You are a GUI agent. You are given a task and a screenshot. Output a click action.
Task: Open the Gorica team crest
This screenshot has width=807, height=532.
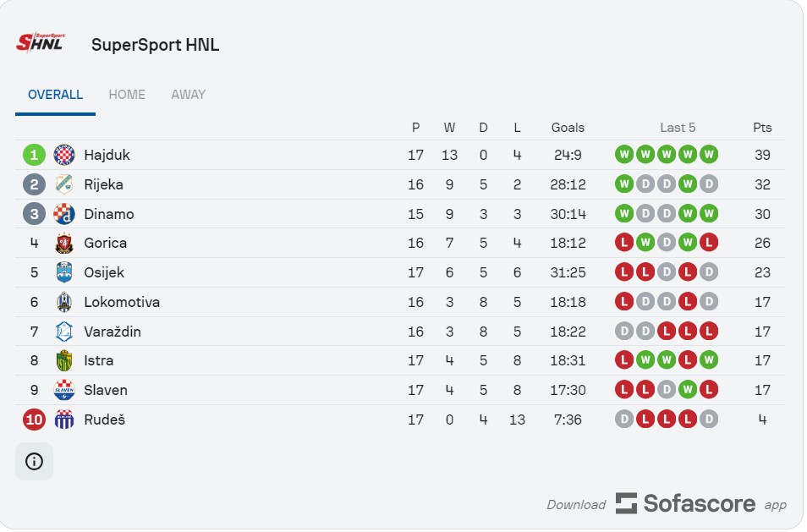coord(64,244)
